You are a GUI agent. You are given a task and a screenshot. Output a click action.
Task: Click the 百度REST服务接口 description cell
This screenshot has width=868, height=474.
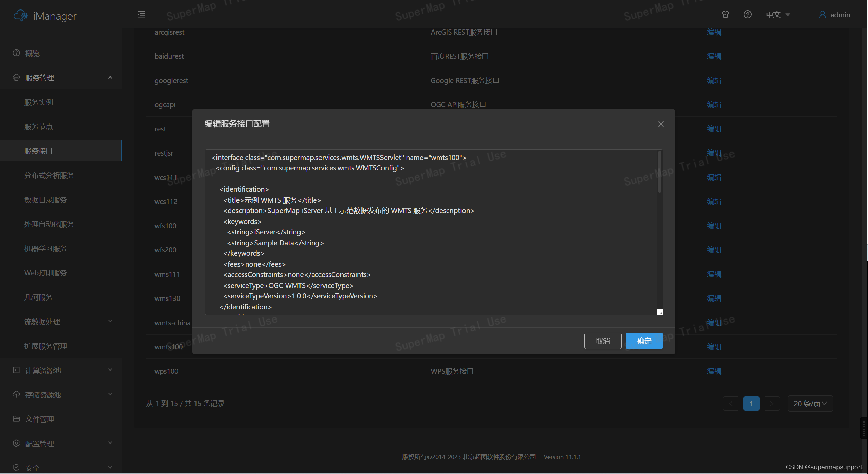(x=459, y=56)
